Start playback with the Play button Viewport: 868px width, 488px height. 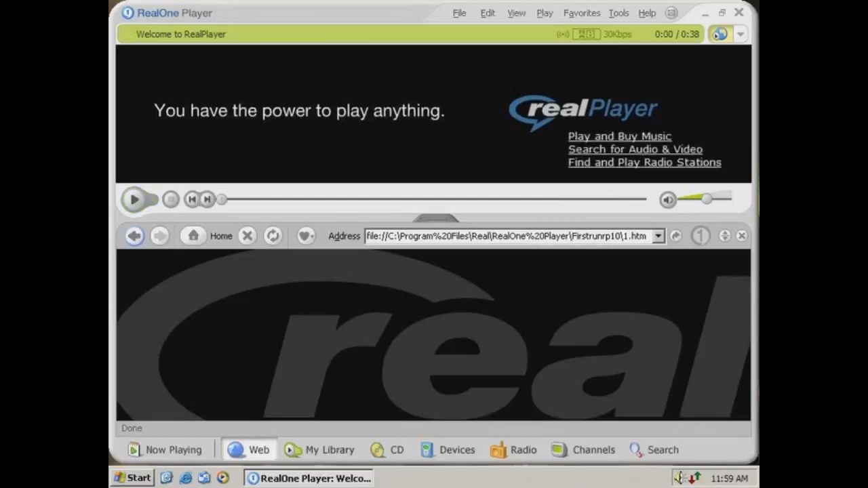(x=134, y=199)
